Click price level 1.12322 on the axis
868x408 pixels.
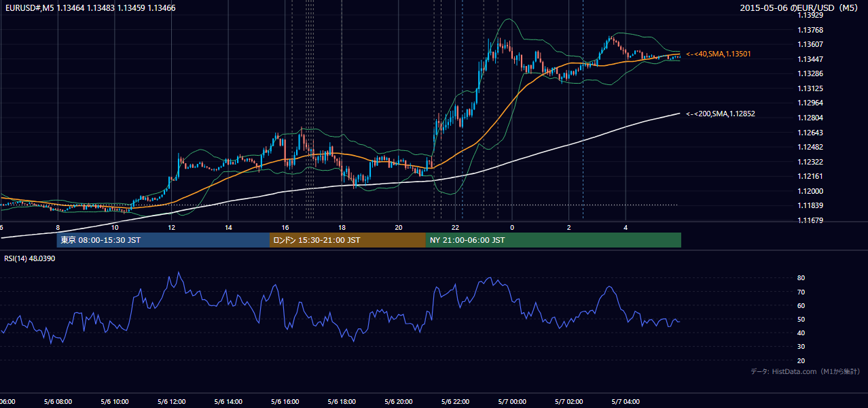tap(810, 162)
